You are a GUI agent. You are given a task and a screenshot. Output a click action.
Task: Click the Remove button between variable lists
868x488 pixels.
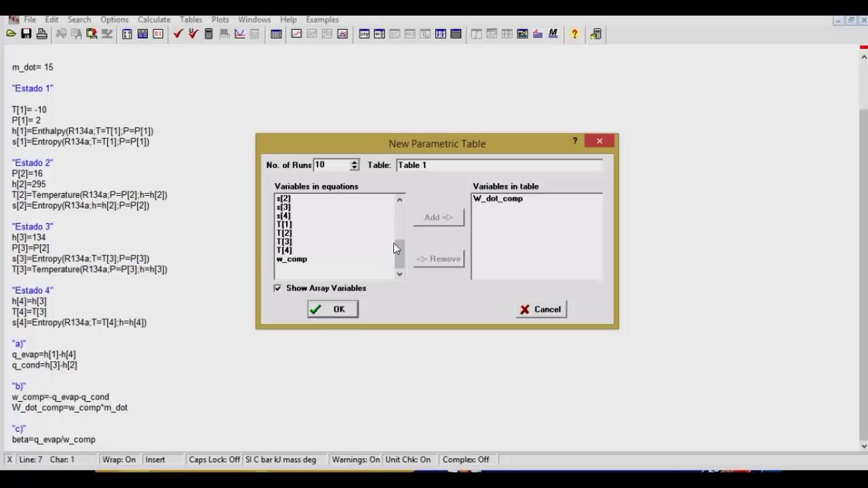click(x=439, y=259)
